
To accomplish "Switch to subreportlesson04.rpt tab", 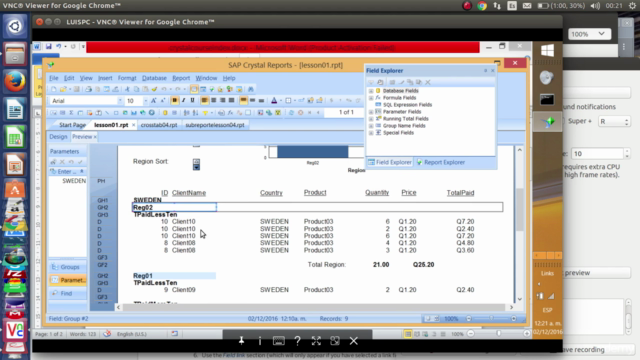I will tap(215, 125).
